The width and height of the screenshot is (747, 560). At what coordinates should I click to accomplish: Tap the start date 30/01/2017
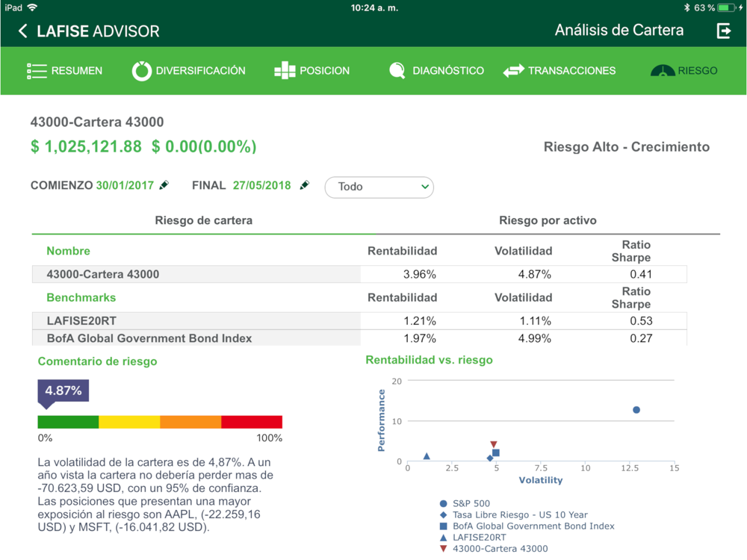(125, 185)
